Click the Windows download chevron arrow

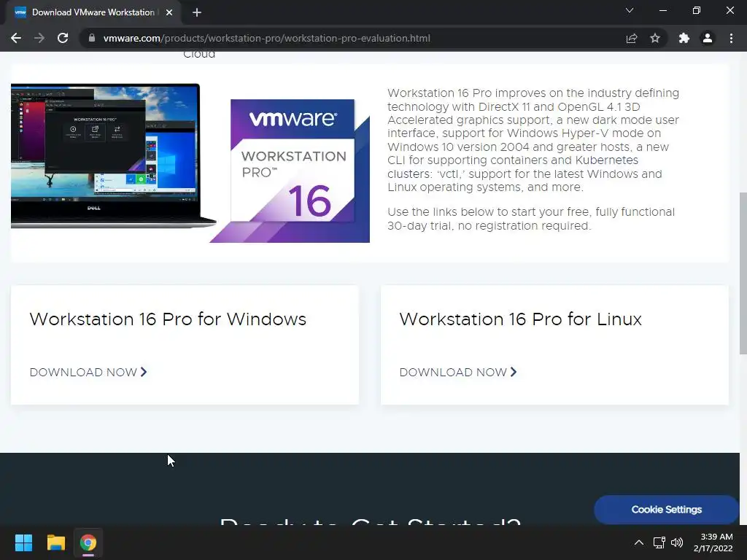tap(144, 372)
